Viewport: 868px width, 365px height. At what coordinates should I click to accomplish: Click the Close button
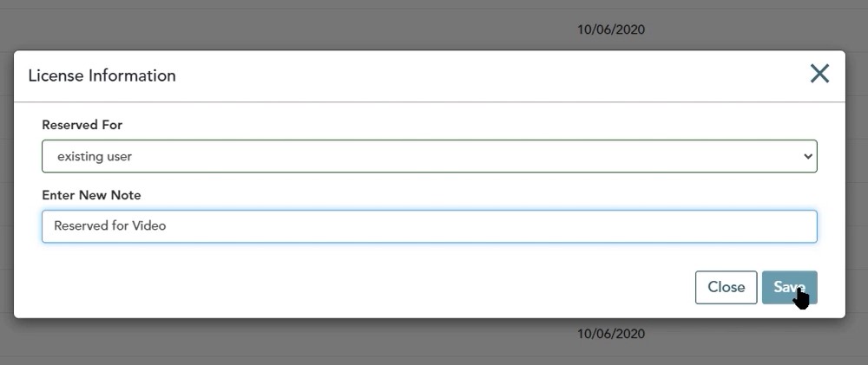726,287
